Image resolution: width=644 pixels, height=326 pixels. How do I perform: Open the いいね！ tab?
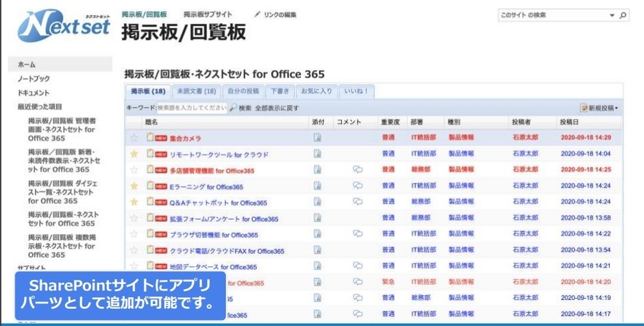pyautogui.click(x=356, y=91)
